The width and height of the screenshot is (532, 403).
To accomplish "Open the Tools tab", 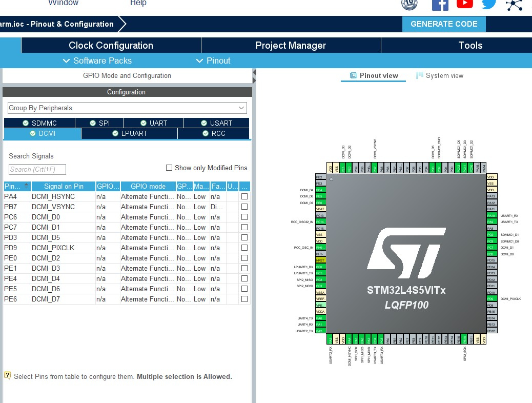I will (x=470, y=46).
